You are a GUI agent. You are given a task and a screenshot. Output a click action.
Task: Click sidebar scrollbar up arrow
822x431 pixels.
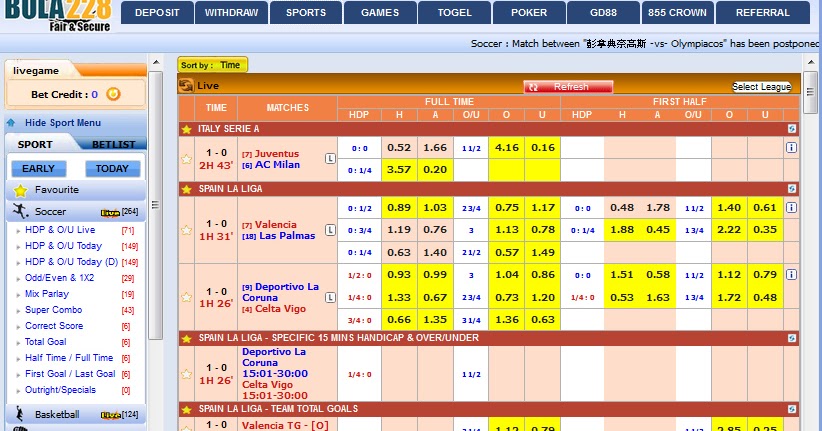point(156,62)
